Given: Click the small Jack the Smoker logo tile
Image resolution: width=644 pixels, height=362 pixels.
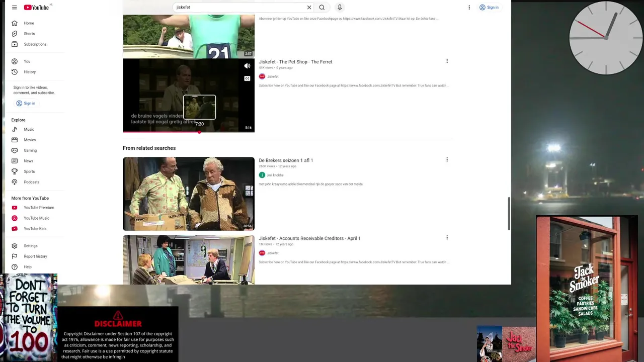Looking at the screenshot, I should [x=519, y=344].
